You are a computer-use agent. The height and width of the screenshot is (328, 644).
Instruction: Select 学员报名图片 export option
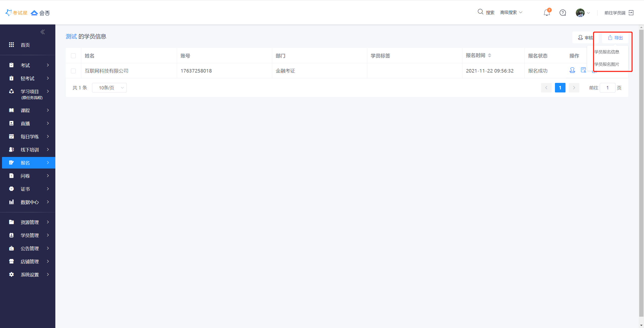click(x=607, y=64)
